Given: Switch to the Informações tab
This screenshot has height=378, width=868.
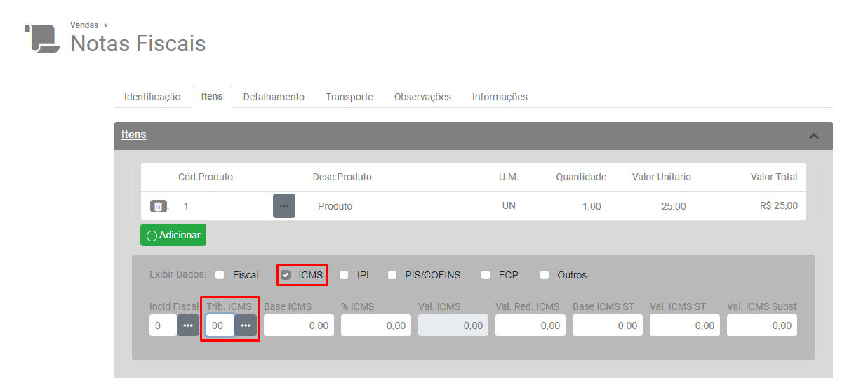Looking at the screenshot, I should tap(500, 97).
